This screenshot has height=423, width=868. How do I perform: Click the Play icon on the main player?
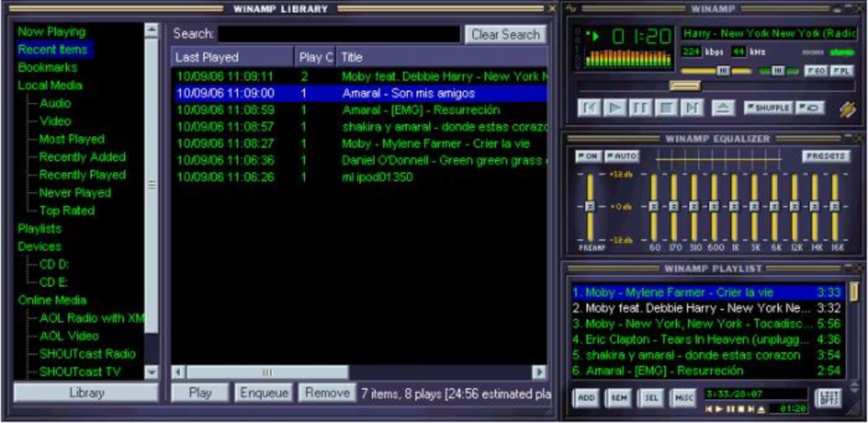click(615, 106)
